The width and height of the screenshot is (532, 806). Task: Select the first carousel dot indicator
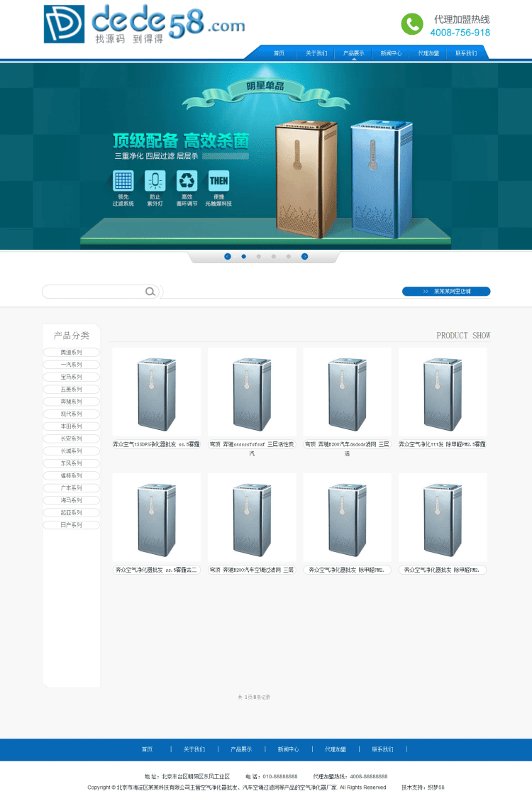tap(243, 256)
